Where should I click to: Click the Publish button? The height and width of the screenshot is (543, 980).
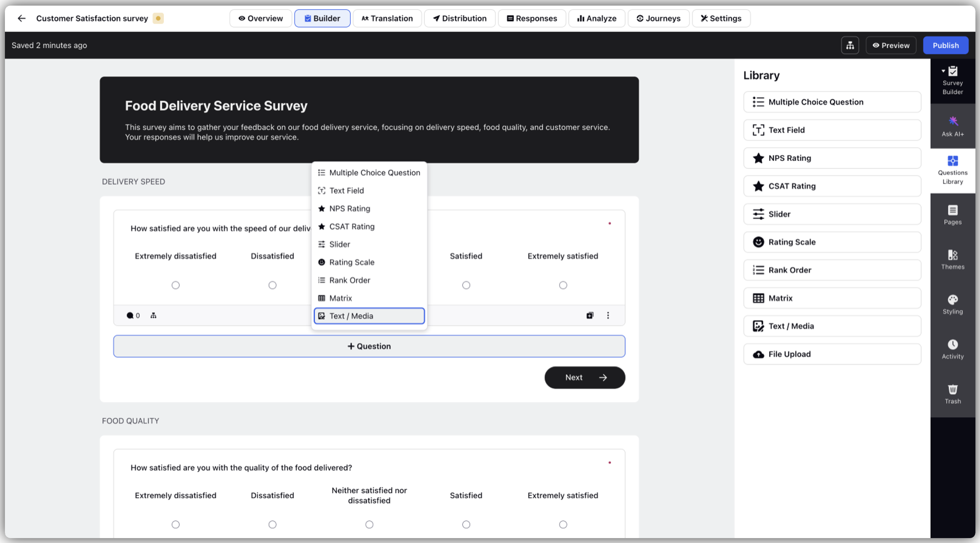945,45
